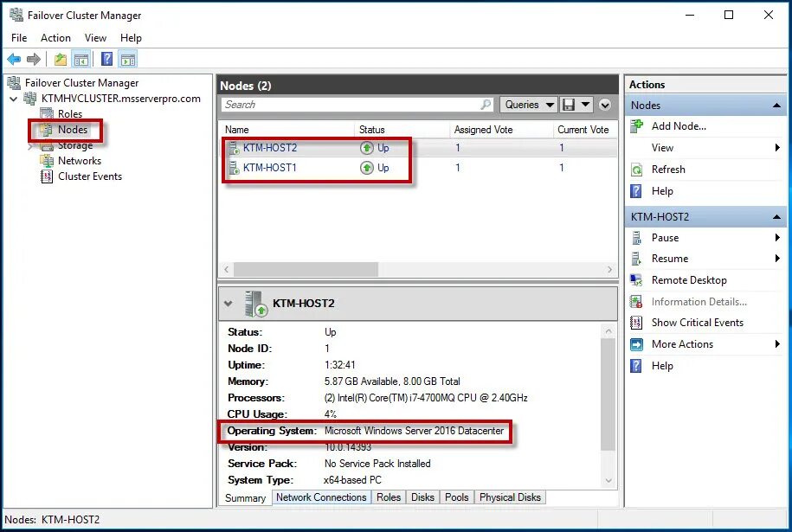The image size is (792, 532).
Task: Switch to the Summary tab
Action: coord(245,497)
